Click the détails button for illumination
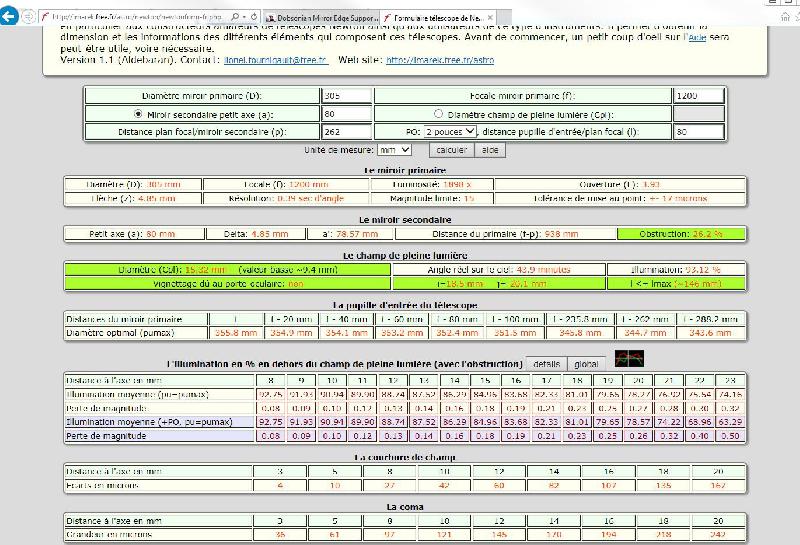800x545 pixels. click(546, 364)
